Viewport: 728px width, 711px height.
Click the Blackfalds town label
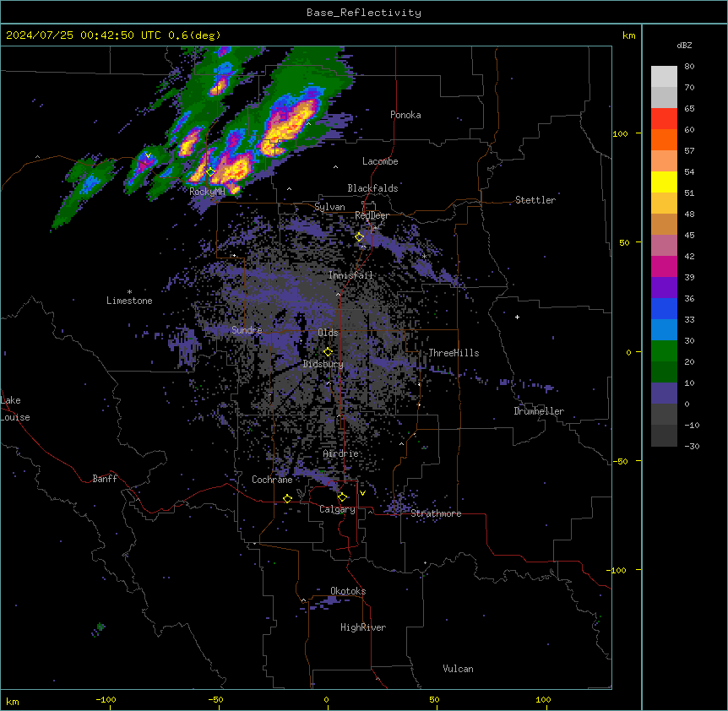click(x=372, y=188)
